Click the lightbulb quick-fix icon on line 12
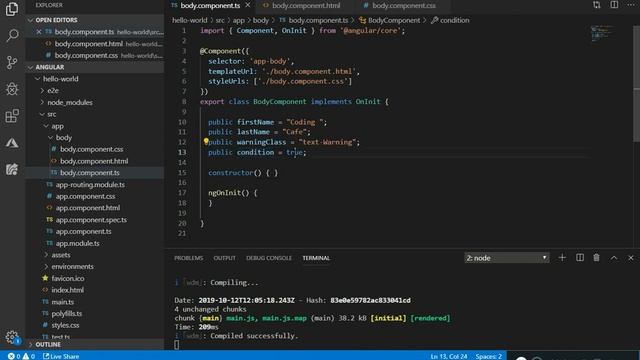 pyautogui.click(x=206, y=142)
